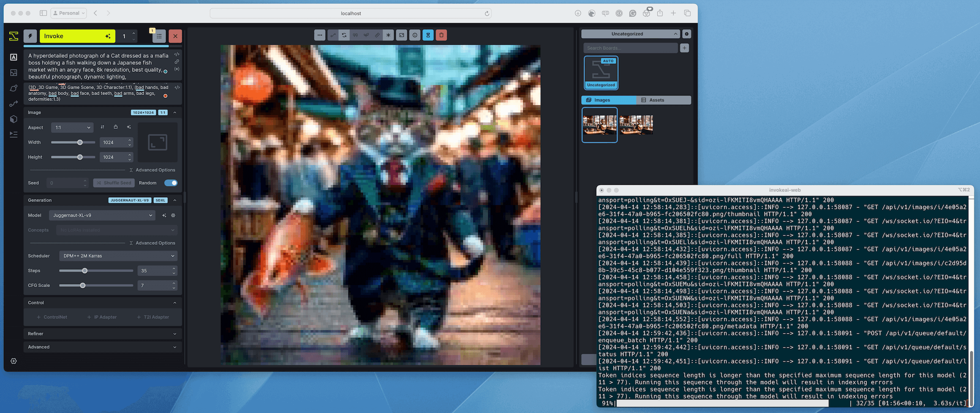Open the Model Juggernaut-XL-v9 dropdown

tap(102, 215)
